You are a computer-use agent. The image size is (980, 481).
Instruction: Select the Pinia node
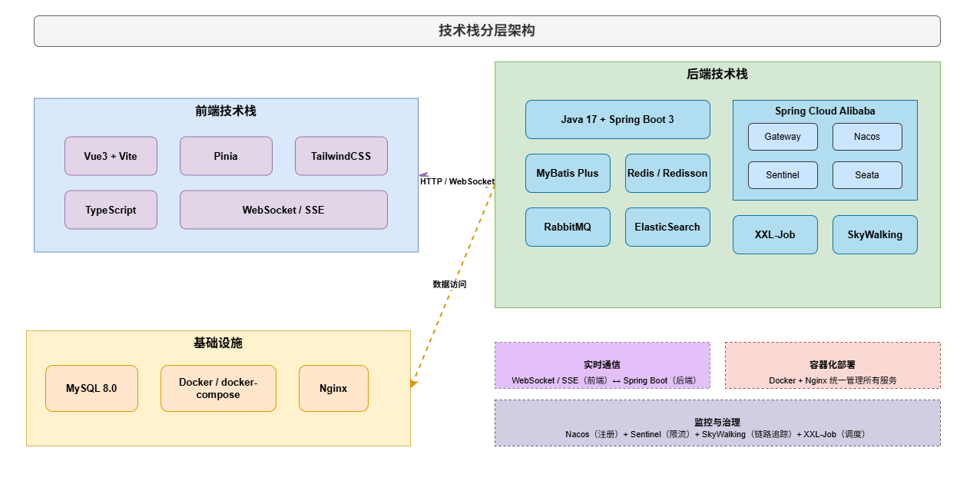tap(226, 156)
